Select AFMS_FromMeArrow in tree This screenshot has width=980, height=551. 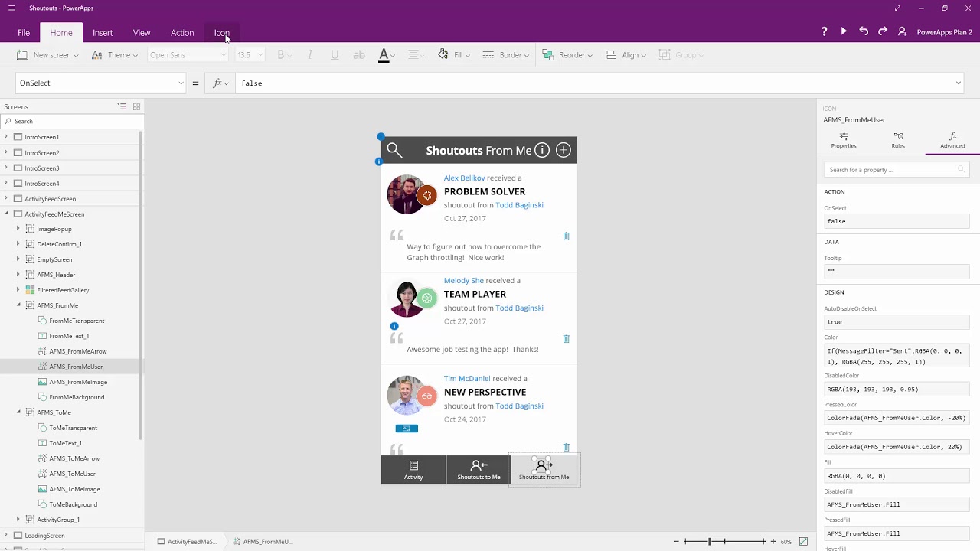tap(77, 351)
